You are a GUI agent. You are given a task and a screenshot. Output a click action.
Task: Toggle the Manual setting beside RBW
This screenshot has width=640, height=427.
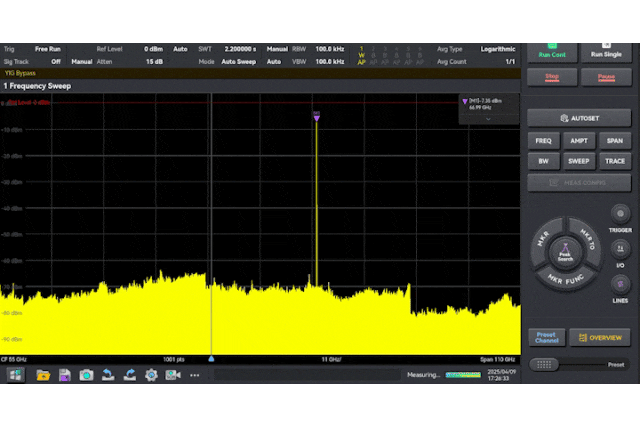(x=277, y=49)
